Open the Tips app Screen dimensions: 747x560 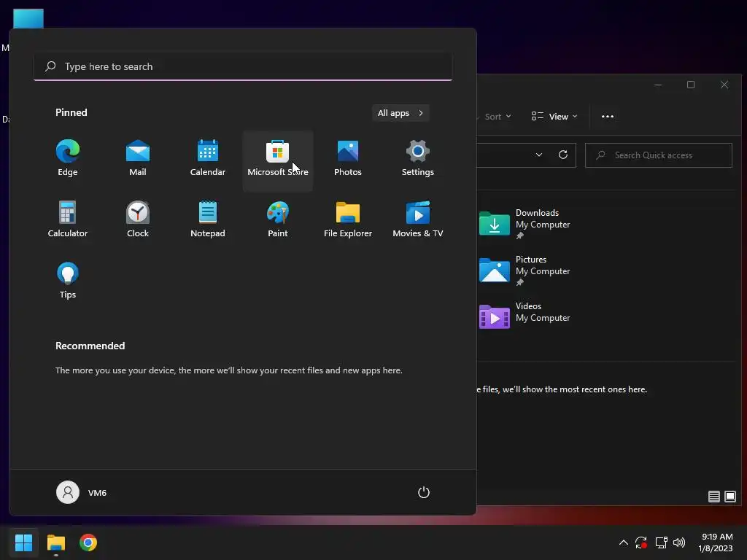pyautogui.click(x=68, y=281)
